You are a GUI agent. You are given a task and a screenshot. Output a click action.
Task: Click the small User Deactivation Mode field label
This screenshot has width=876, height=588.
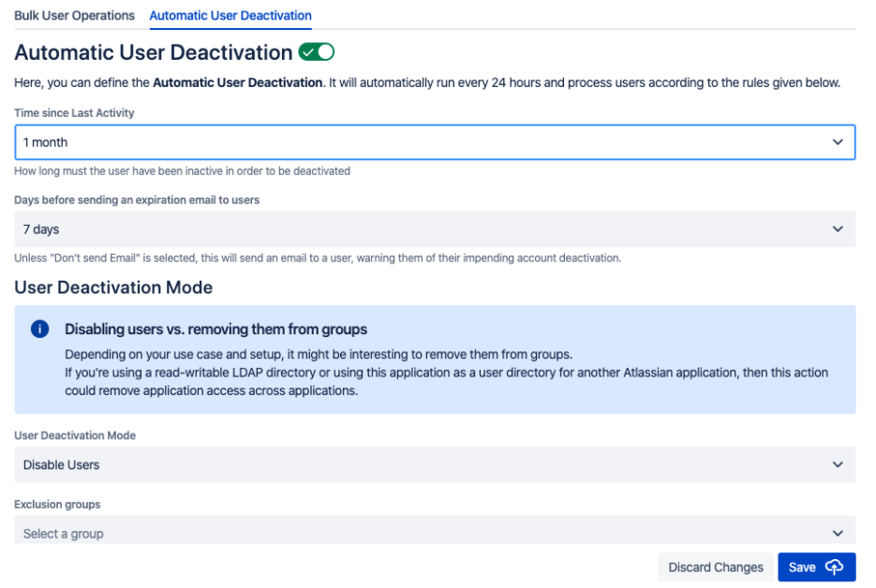(75, 435)
